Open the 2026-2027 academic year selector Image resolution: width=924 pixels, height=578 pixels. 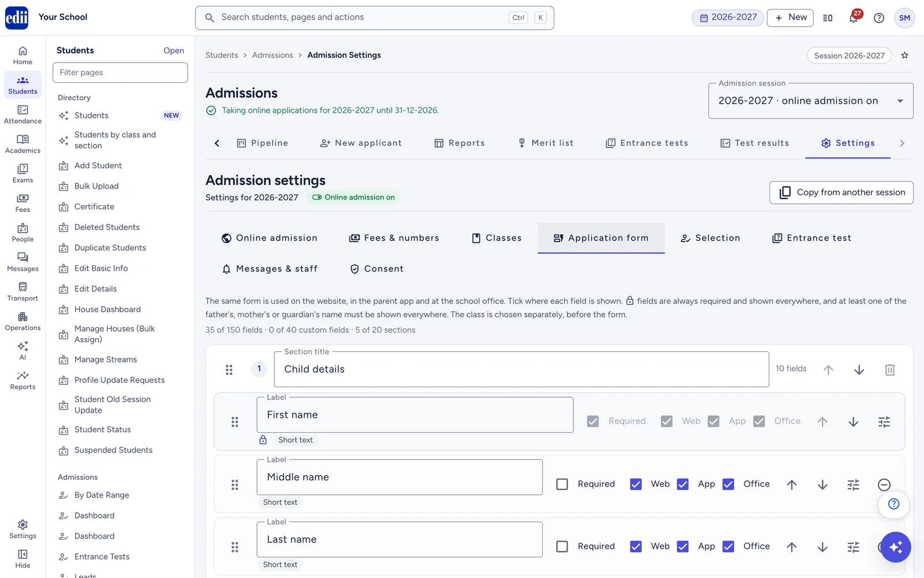[x=728, y=18]
